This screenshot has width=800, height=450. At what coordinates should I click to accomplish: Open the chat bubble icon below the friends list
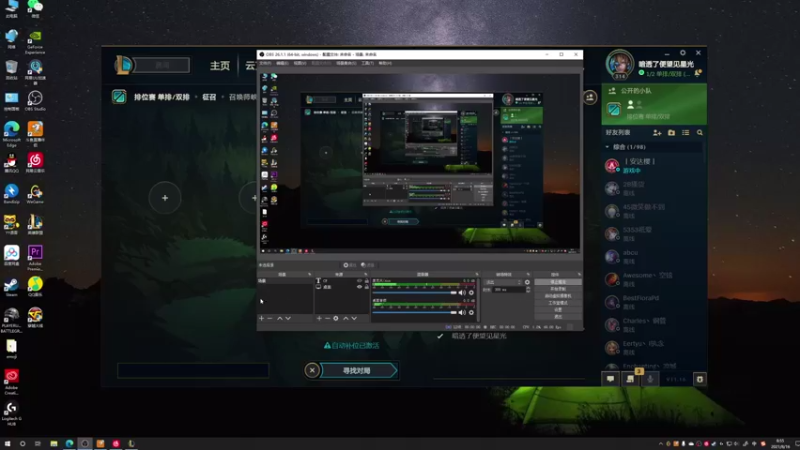(x=610, y=379)
